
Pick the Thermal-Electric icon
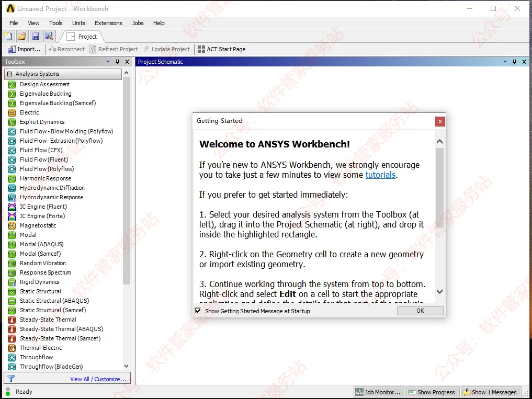(12, 348)
